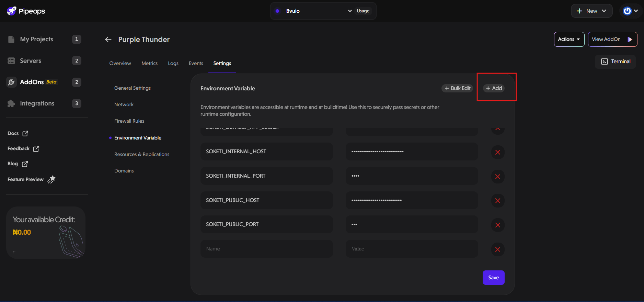Image resolution: width=644 pixels, height=302 pixels.
Task: Click the Feature Preview shooting star icon
Action: pyautogui.click(x=51, y=179)
